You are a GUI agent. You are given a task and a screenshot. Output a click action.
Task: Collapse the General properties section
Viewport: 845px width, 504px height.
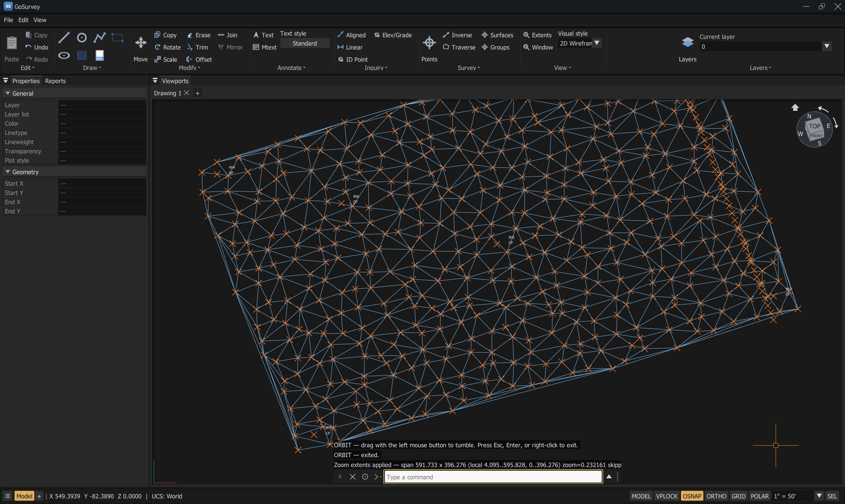coord(8,93)
